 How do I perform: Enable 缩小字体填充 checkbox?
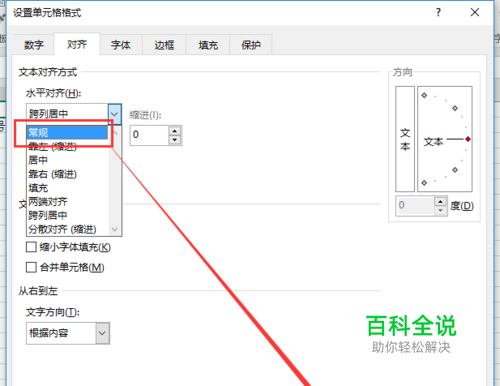[31, 247]
